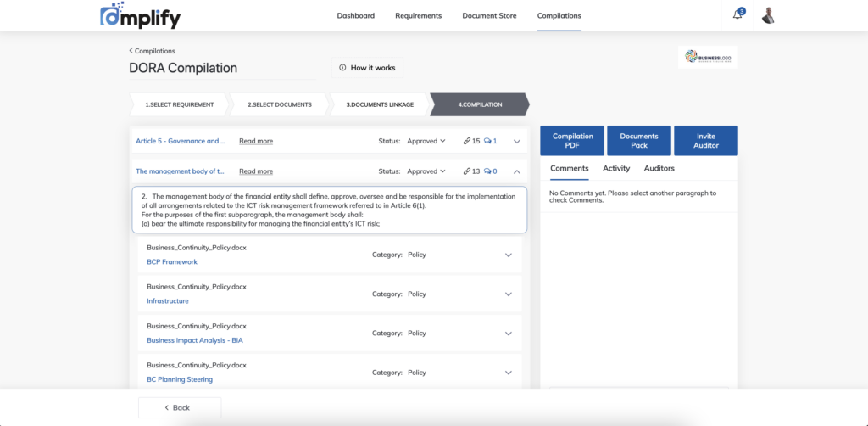The image size is (868, 426).
Task: Collapse the management body row chevron
Action: (x=517, y=171)
